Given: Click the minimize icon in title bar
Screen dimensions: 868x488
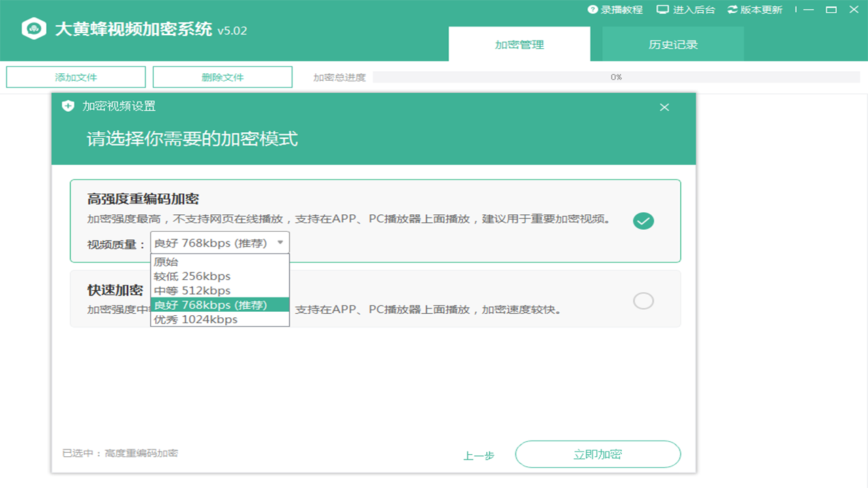Looking at the screenshot, I should (x=809, y=9).
